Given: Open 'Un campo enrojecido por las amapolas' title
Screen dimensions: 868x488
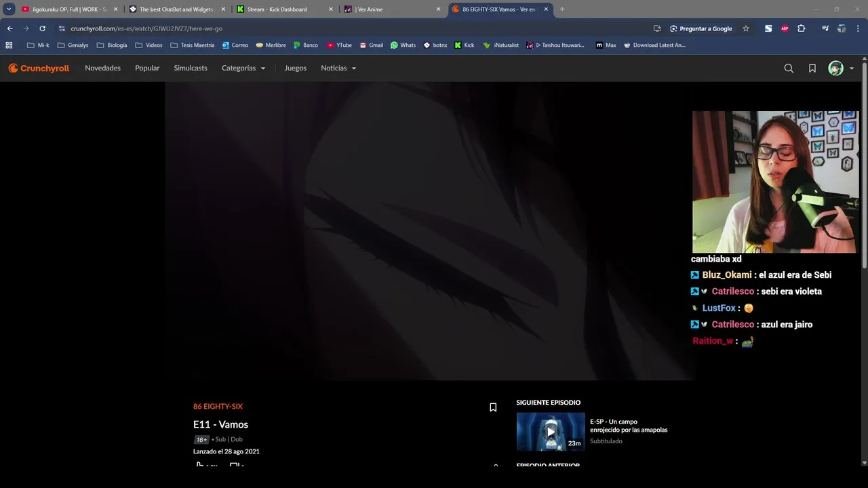Looking at the screenshot, I should (x=629, y=426).
